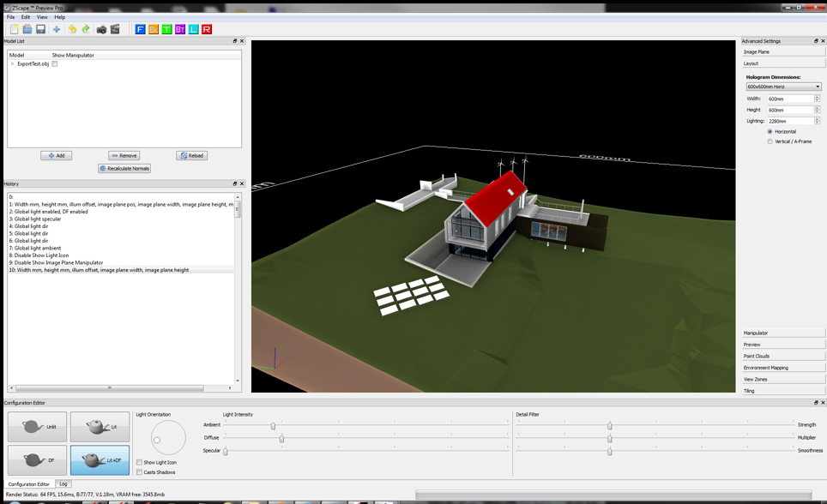Screen dimensions: 827x504
Task: Click the Reload model button
Action: coord(192,156)
